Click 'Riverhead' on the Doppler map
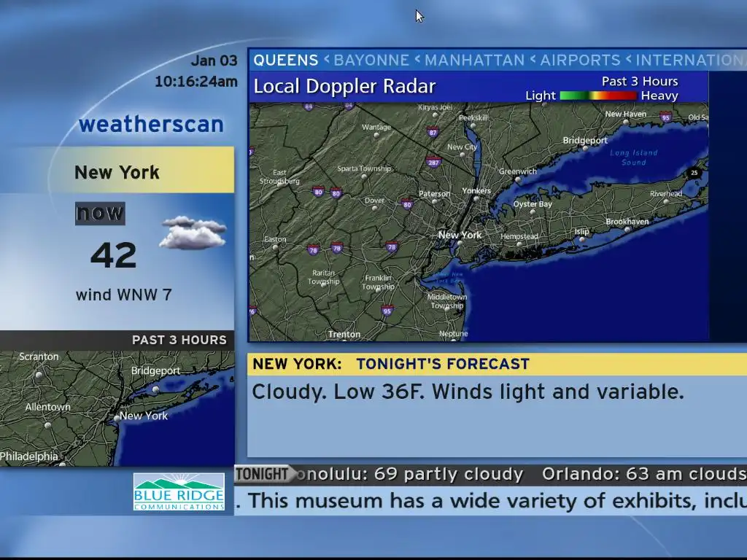 (666, 194)
